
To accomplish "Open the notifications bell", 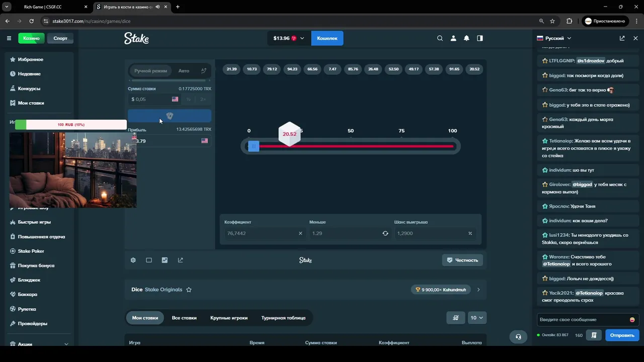I will coord(466,38).
